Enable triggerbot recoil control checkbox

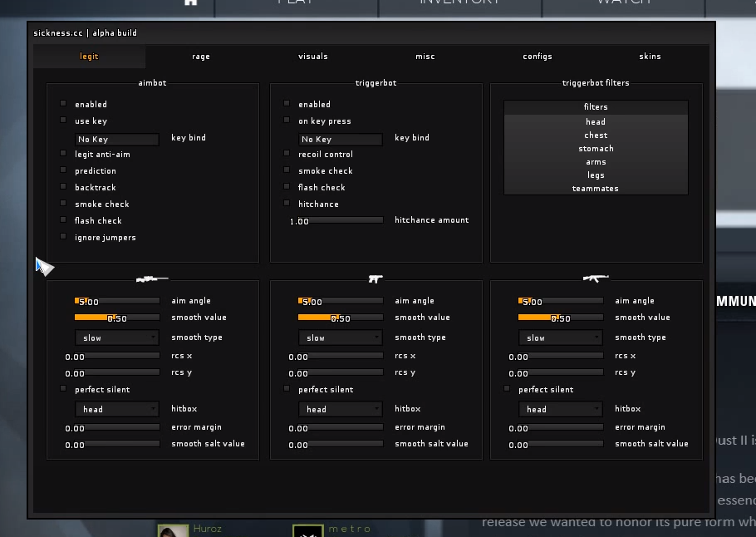[x=287, y=154]
